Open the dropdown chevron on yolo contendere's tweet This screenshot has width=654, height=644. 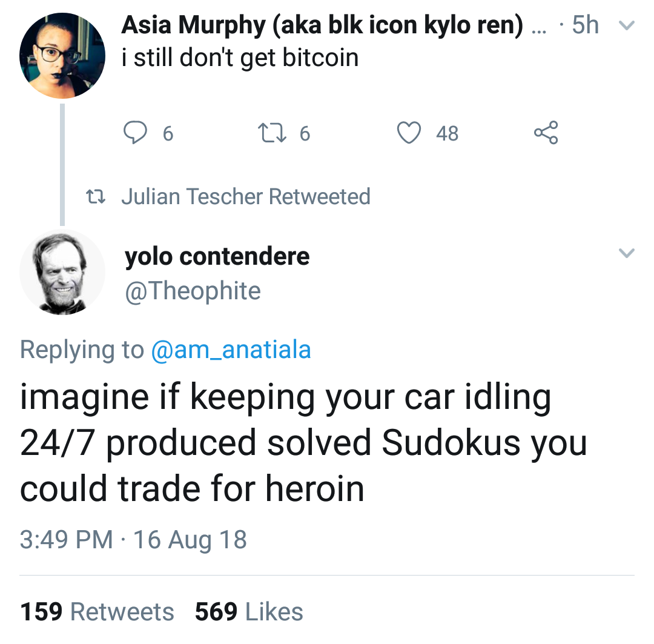coord(628,253)
